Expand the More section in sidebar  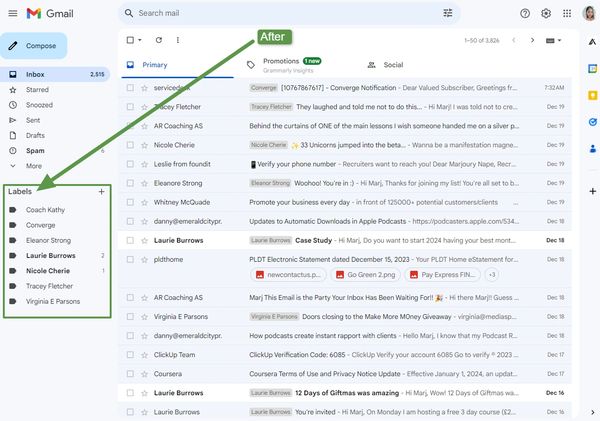click(34, 166)
